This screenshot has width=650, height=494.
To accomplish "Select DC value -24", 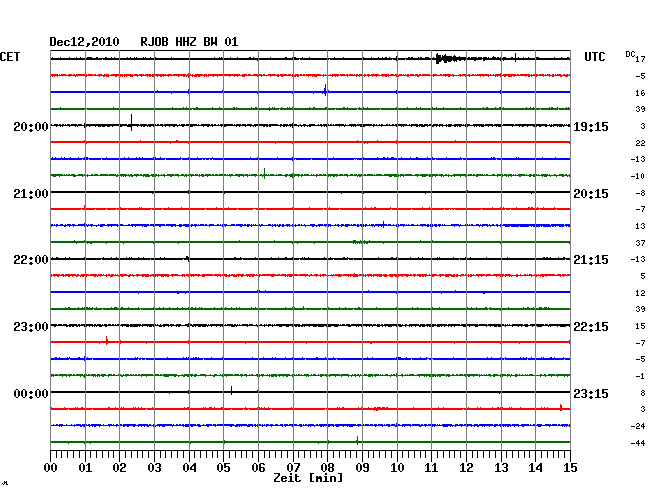I will click(638, 426).
